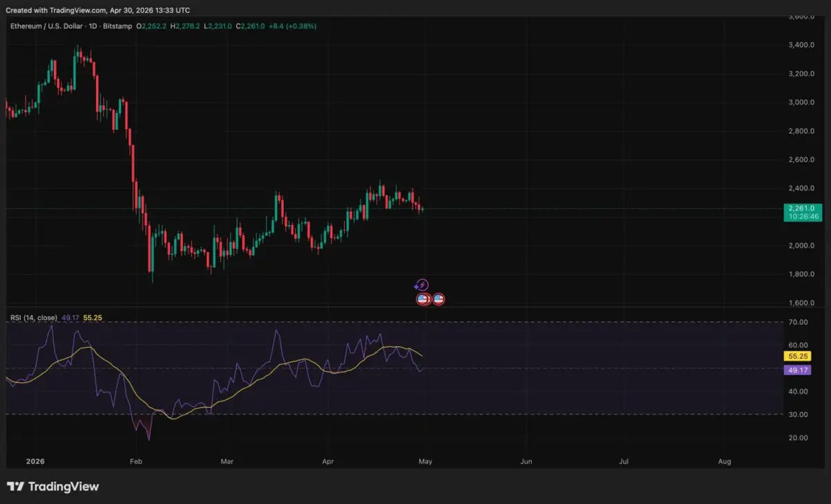Click the May label on time axis
This screenshot has height=504, width=831.
point(427,460)
